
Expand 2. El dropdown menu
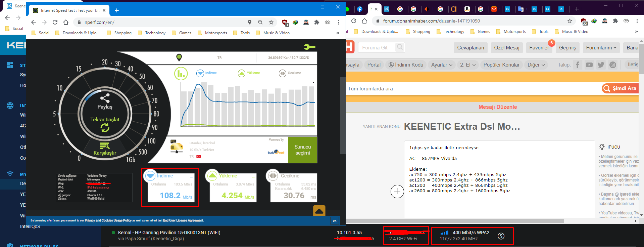tap(468, 65)
